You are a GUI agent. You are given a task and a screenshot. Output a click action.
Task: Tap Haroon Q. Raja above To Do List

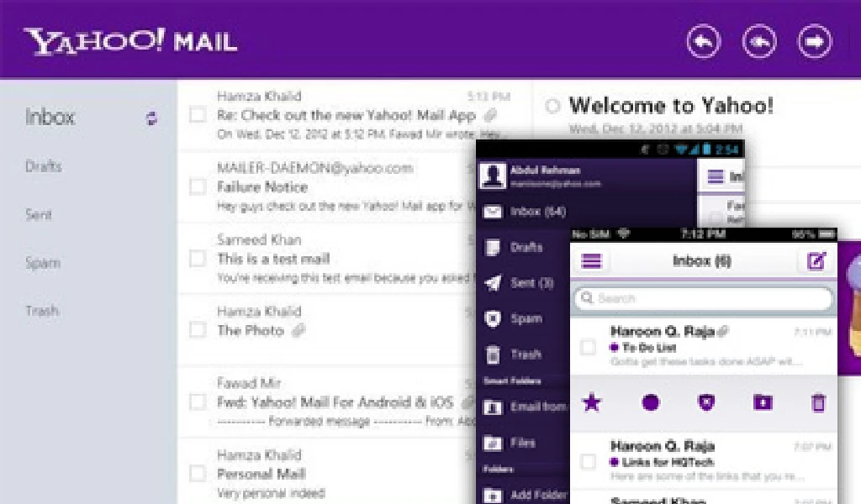(x=663, y=331)
